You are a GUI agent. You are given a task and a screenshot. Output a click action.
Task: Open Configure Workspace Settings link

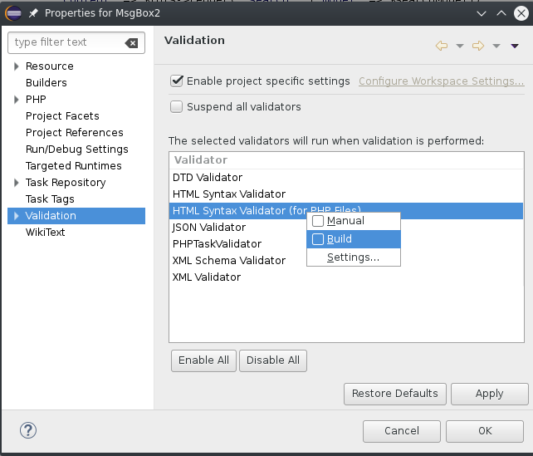(x=441, y=81)
